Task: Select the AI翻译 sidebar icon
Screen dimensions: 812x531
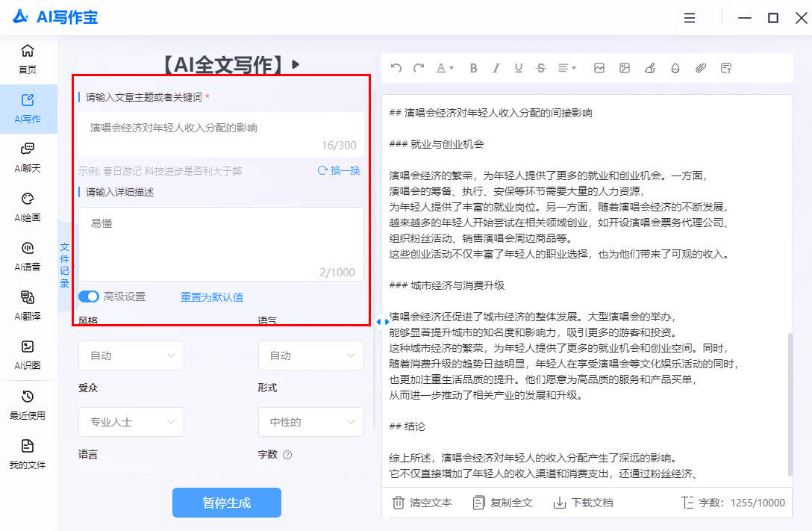Action: point(28,302)
